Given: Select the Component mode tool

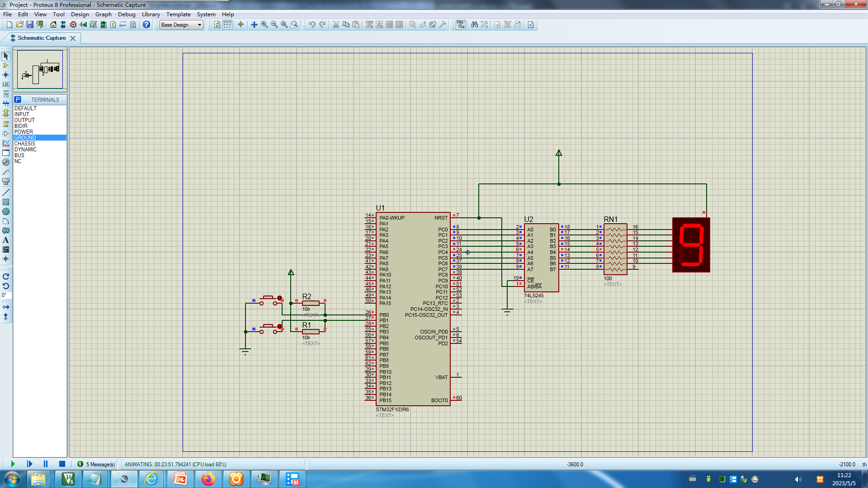Looking at the screenshot, I should point(6,66).
